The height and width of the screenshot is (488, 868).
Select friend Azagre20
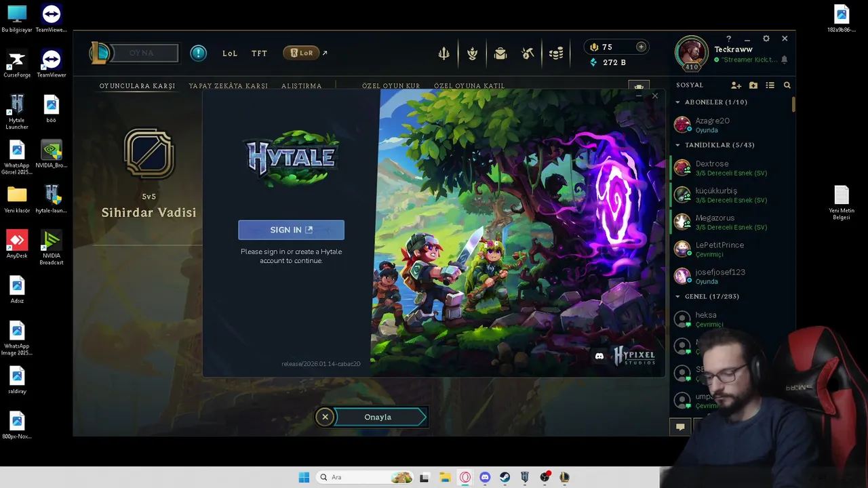(x=732, y=125)
